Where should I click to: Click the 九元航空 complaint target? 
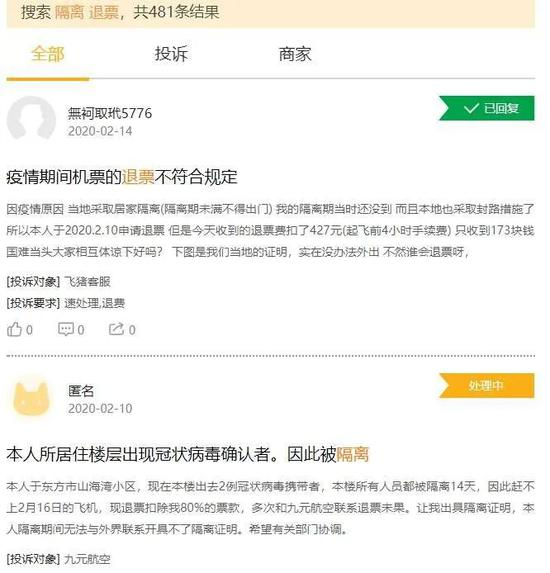click(87, 559)
